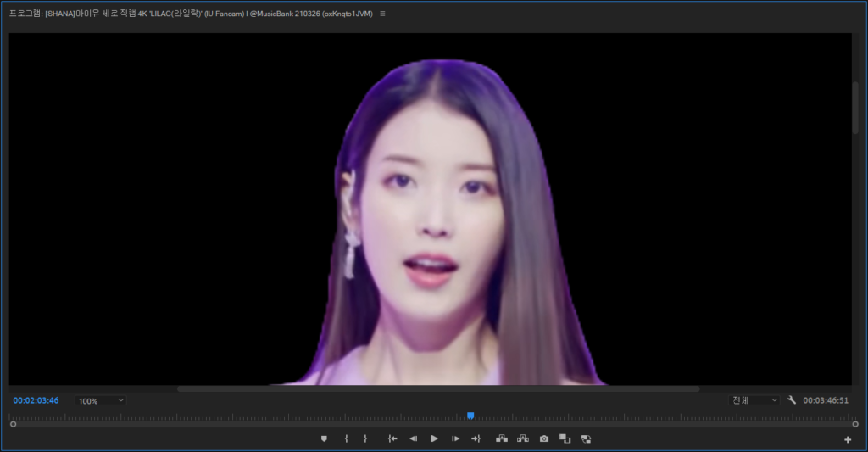Screen dimensions: 868x452
Task: Open the 100% zoom level dropdown
Action: pyautogui.click(x=100, y=400)
